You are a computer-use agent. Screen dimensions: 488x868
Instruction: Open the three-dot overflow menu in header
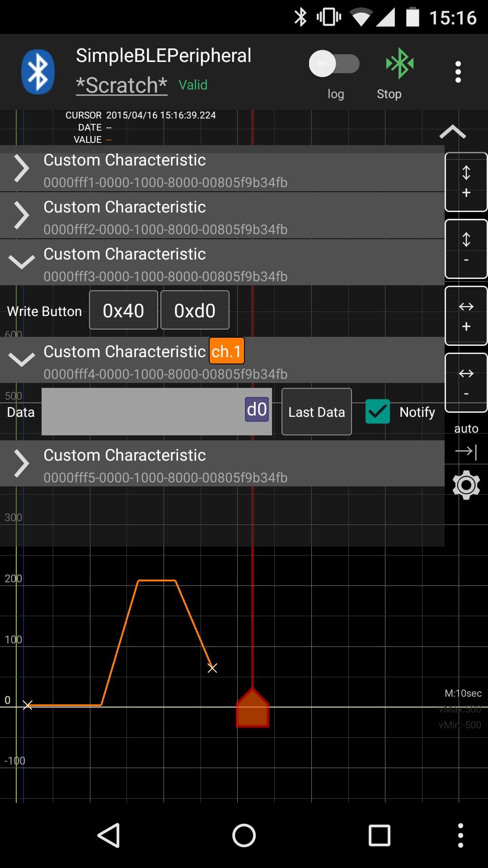pyautogui.click(x=458, y=72)
